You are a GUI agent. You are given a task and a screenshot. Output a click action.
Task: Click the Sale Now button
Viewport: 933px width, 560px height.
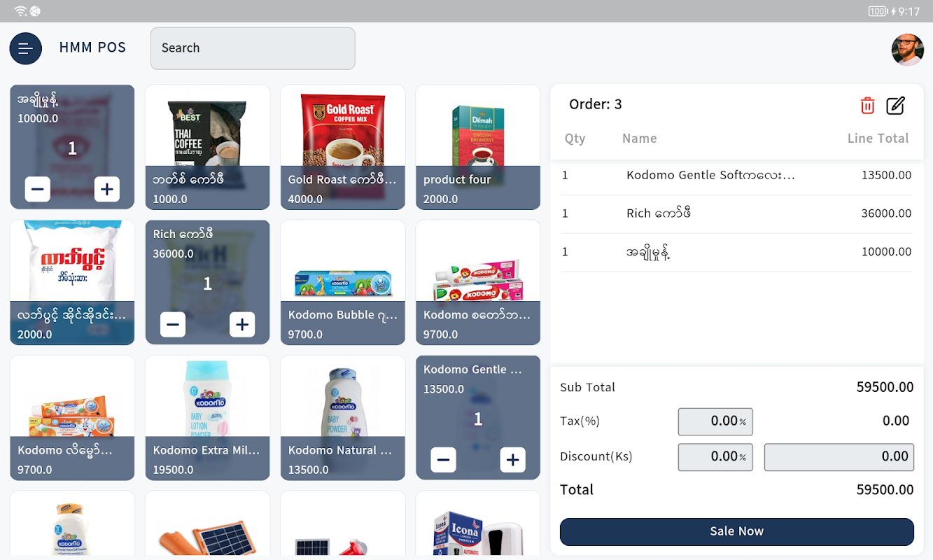(x=737, y=531)
